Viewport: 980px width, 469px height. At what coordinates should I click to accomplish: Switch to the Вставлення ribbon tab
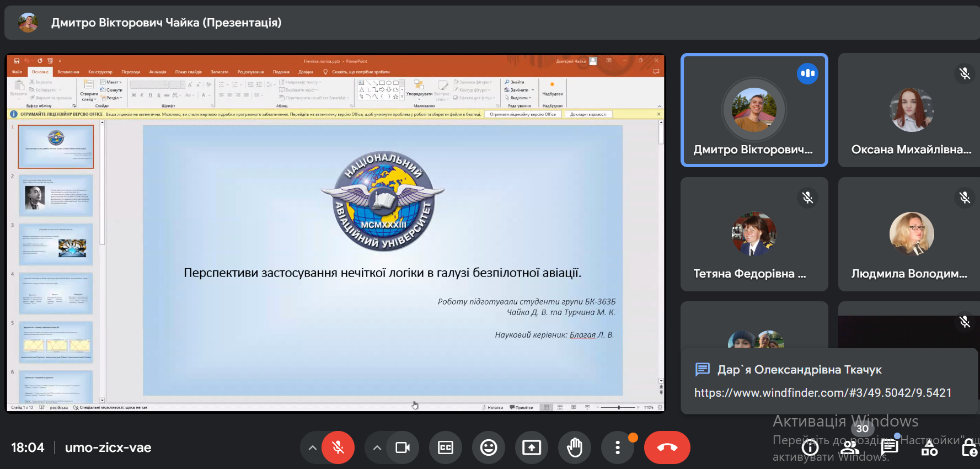click(x=68, y=72)
